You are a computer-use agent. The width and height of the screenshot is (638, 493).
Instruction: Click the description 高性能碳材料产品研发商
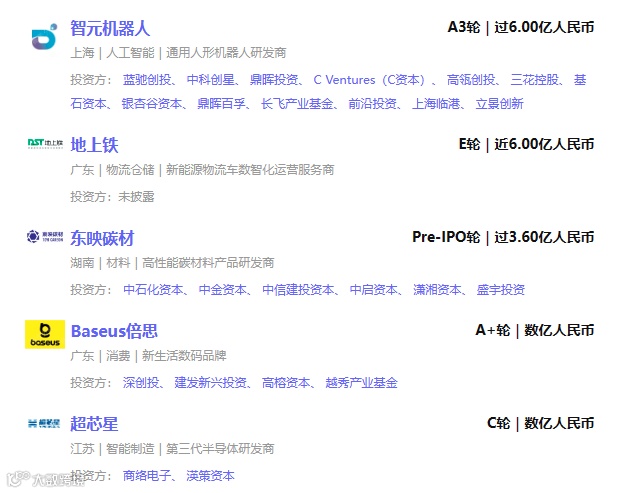pos(208,263)
